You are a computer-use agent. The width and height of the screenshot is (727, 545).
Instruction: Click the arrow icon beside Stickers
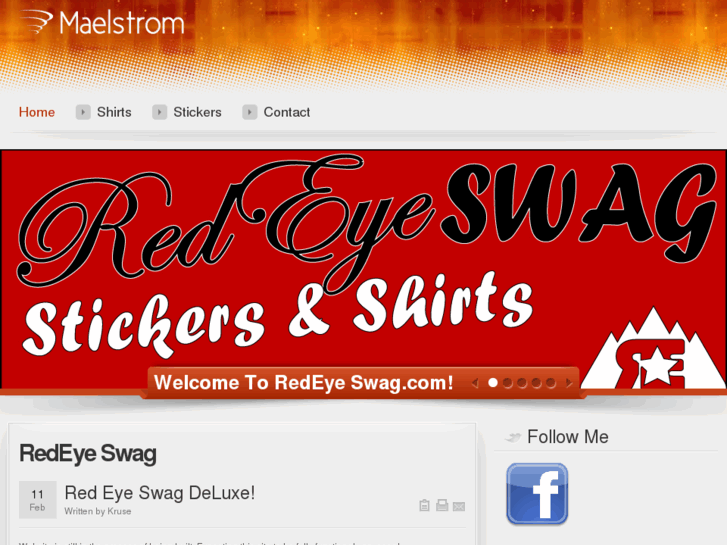(x=159, y=112)
